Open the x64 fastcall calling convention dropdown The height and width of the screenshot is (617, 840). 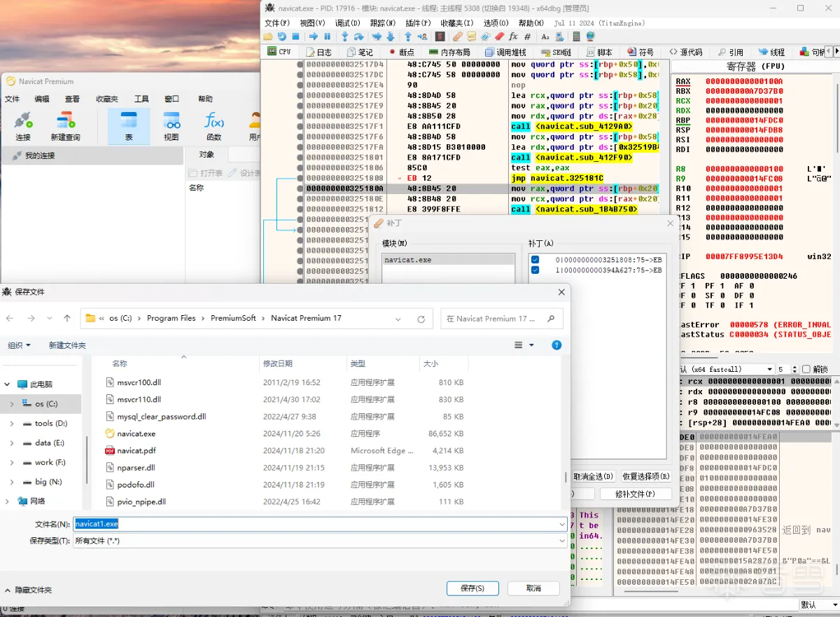(x=770, y=369)
